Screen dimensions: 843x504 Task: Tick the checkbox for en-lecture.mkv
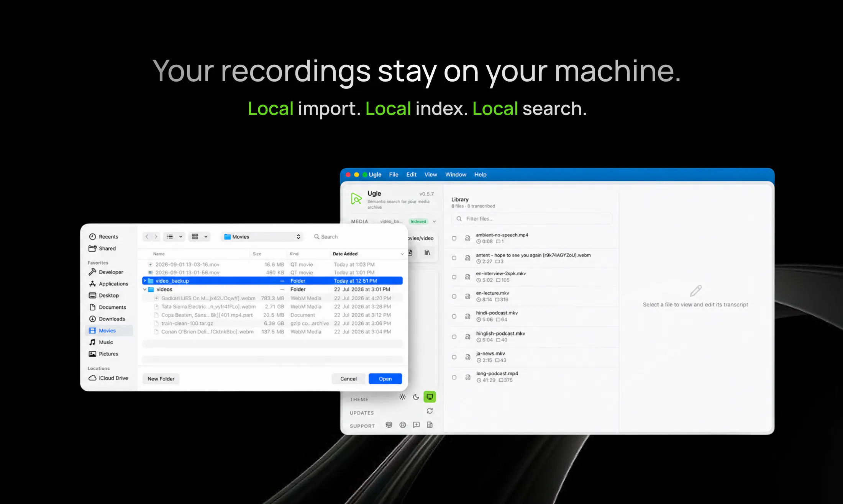click(454, 296)
